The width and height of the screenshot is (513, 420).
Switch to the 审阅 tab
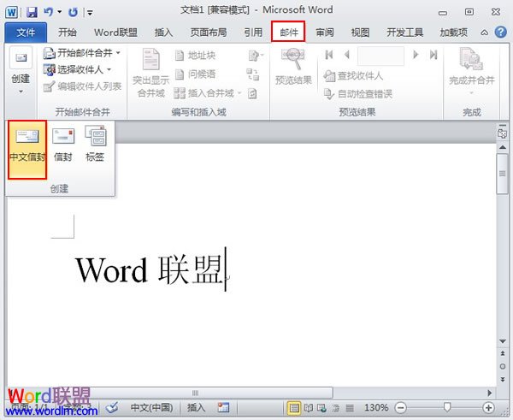[325, 33]
